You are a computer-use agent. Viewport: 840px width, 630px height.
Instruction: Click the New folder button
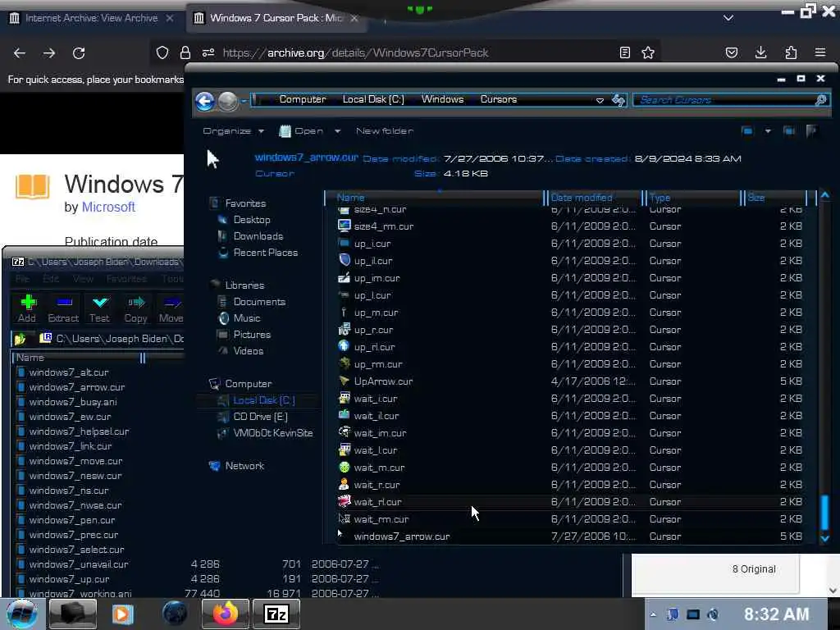[x=385, y=130]
